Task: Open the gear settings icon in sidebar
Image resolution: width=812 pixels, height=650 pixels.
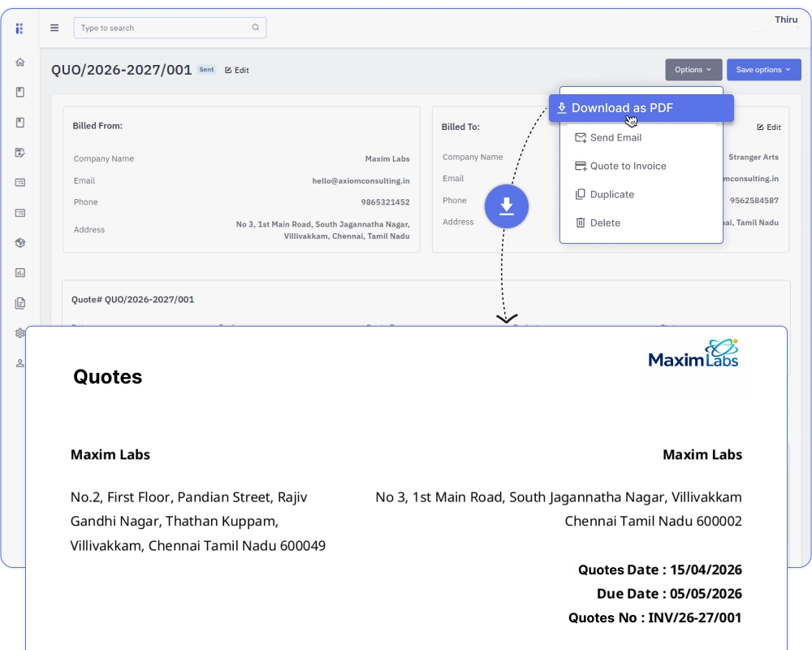Action: pyautogui.click(x=20, y=333)
